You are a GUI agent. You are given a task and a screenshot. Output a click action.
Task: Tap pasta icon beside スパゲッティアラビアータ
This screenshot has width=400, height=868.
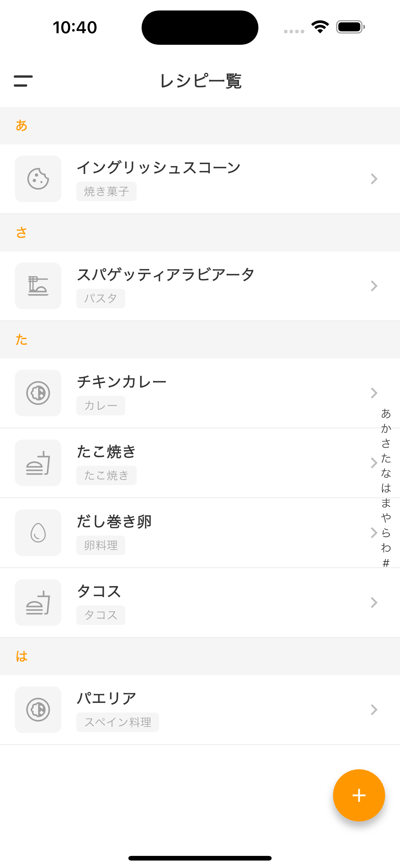pos(38,286)
